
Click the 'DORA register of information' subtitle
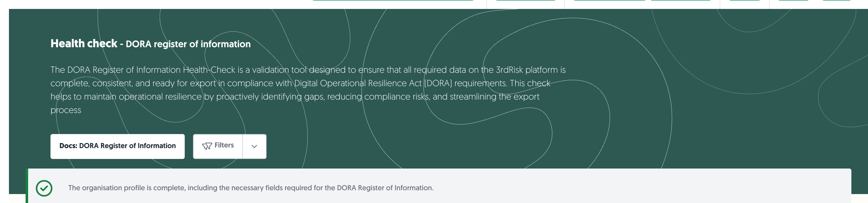(188, 44)
